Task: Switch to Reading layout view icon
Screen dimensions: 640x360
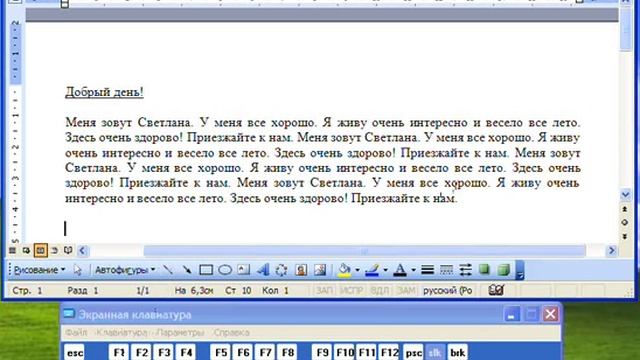Action: tap(68, 250)
